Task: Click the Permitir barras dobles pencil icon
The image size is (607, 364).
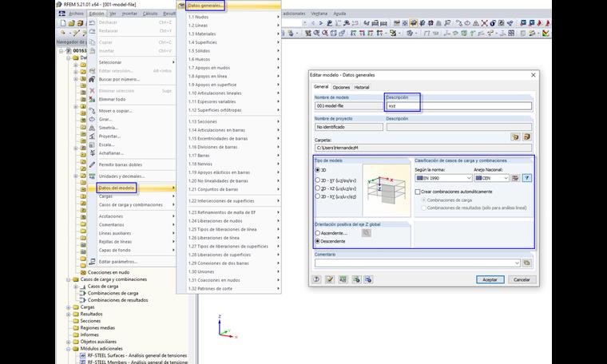Action: (x=92, y=164)
